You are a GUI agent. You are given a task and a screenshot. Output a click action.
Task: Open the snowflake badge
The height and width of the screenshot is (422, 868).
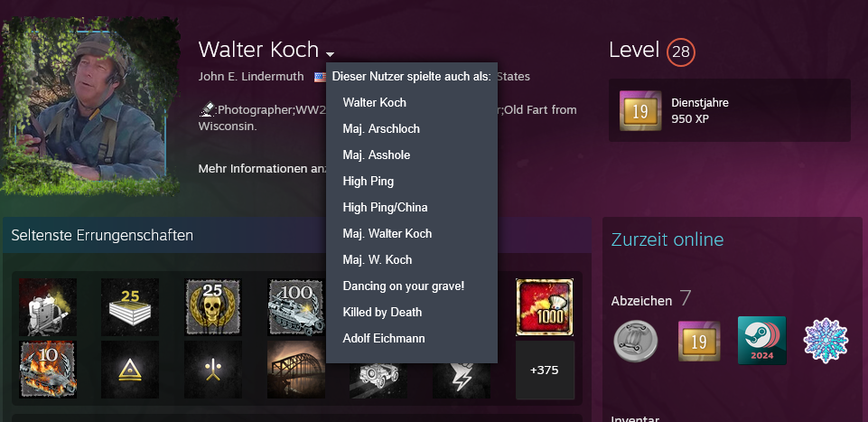(826, 341)
